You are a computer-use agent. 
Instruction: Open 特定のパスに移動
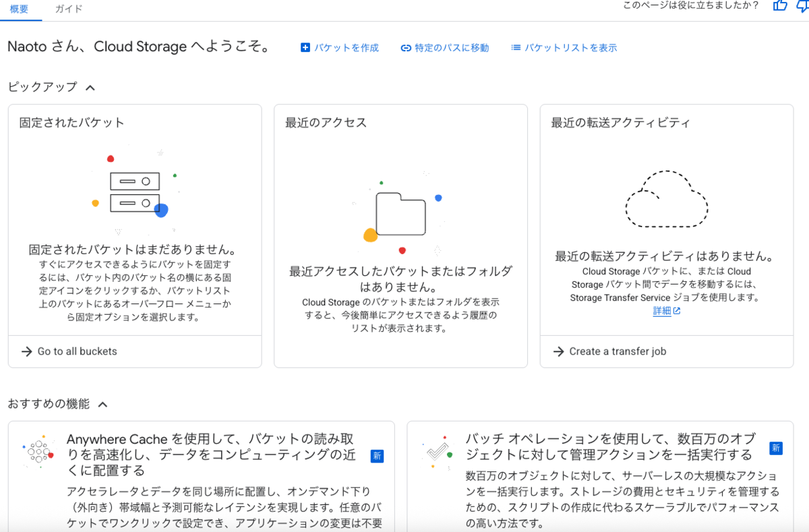445,48
